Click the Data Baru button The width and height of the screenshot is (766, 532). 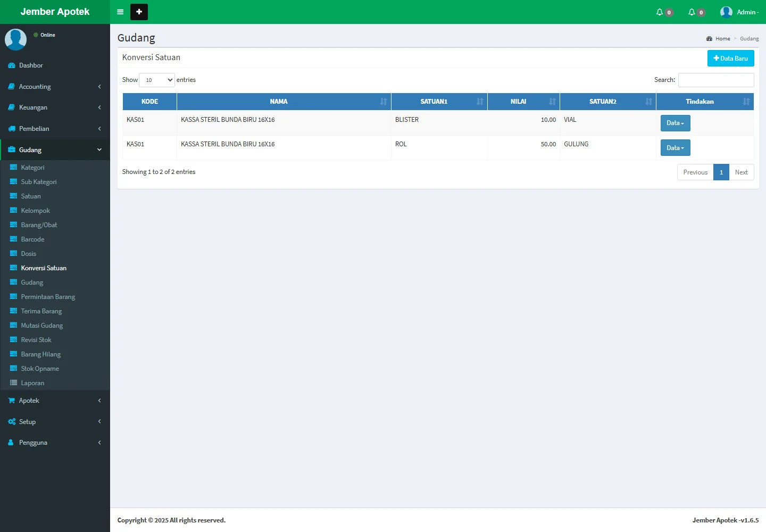(730, 59)
